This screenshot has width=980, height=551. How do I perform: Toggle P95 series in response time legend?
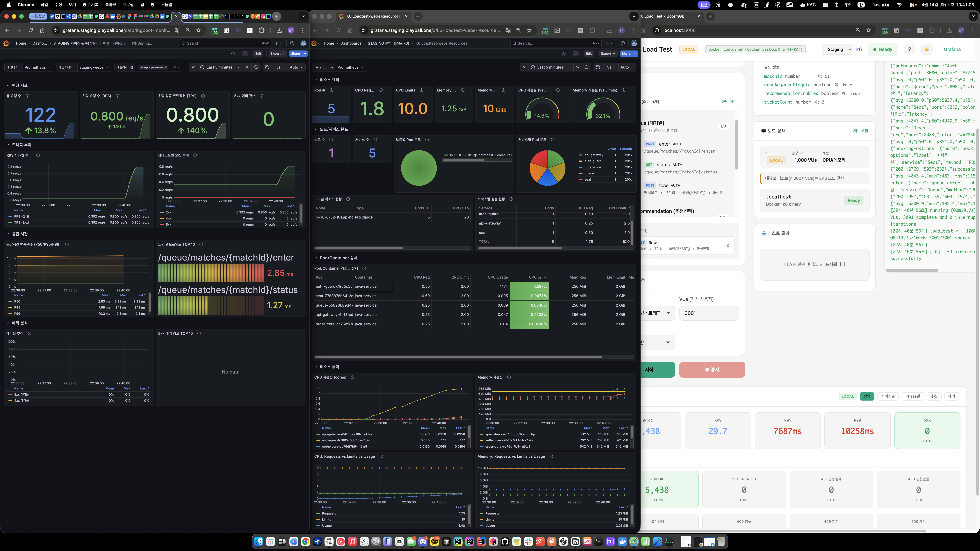pos(17,307)
